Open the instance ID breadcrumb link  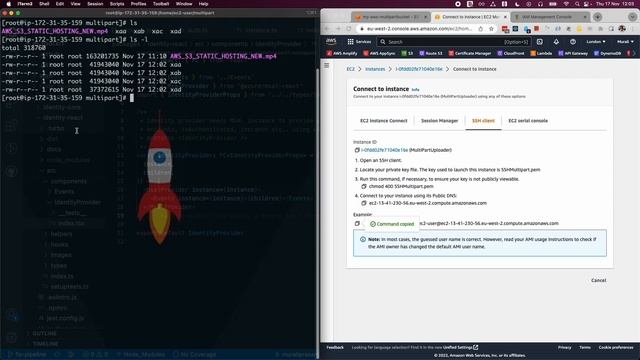coord(418,69)
